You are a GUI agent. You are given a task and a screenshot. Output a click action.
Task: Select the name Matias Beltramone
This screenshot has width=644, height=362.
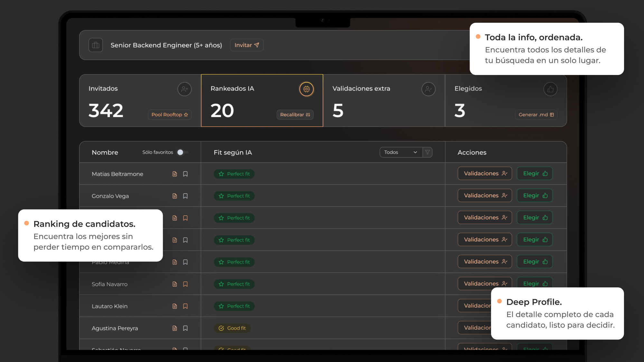118,174
